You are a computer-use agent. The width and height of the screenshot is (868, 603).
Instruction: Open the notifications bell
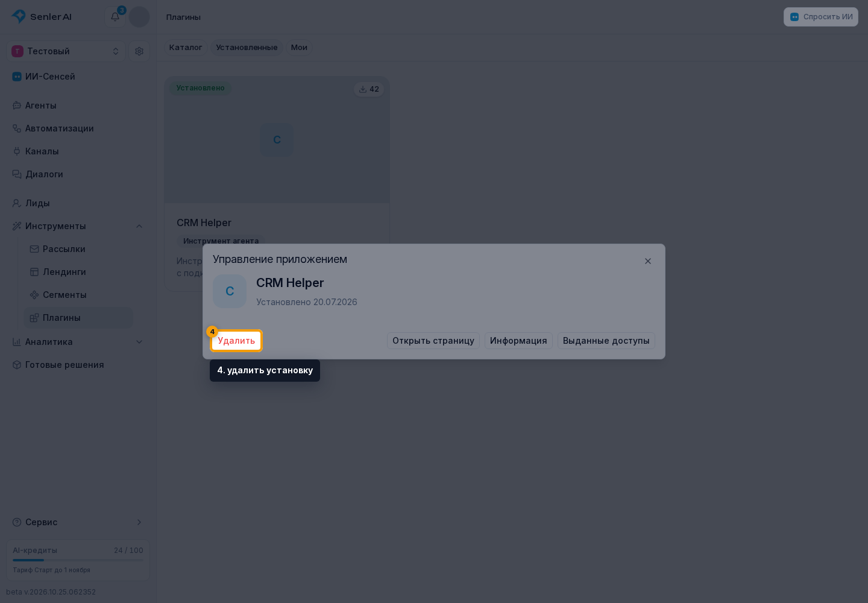[x=115, y=17]
